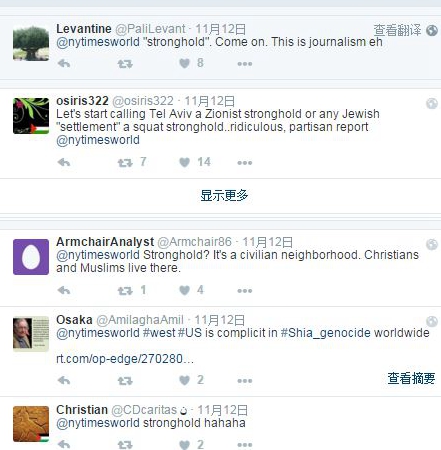Image resolution: width=441 pixels, height=450 pixels.
Task: Open more options on osiris322's tweet
Action: (245, 163)
